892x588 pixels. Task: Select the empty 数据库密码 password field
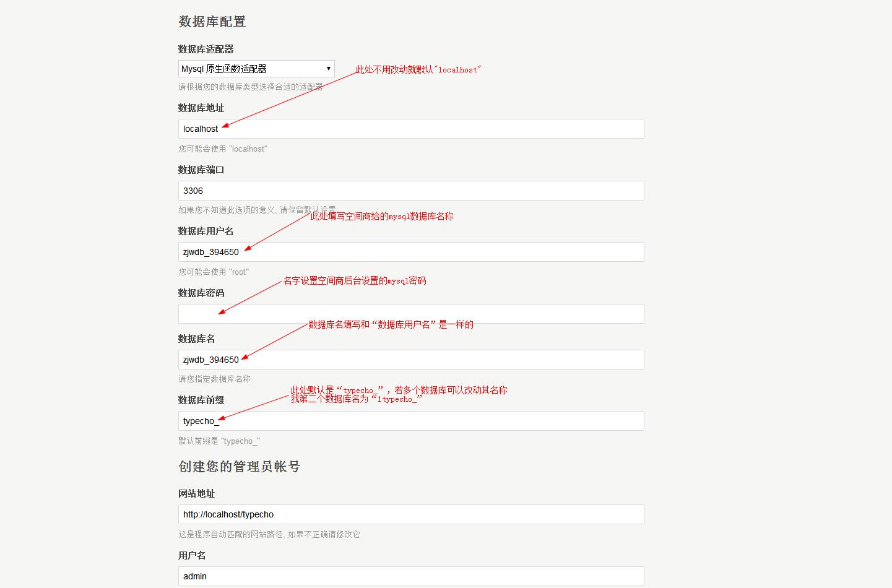(411, 314)
